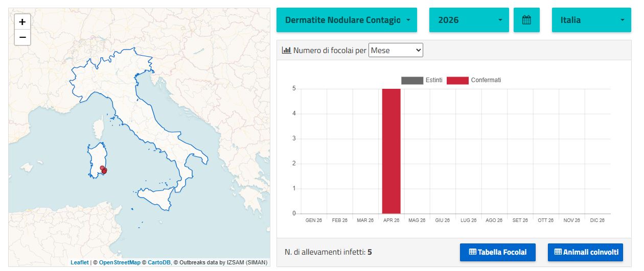This screenshot has height=271, width=644.
Task: Open the Mese grouping select box
Action: pos(396,50)
